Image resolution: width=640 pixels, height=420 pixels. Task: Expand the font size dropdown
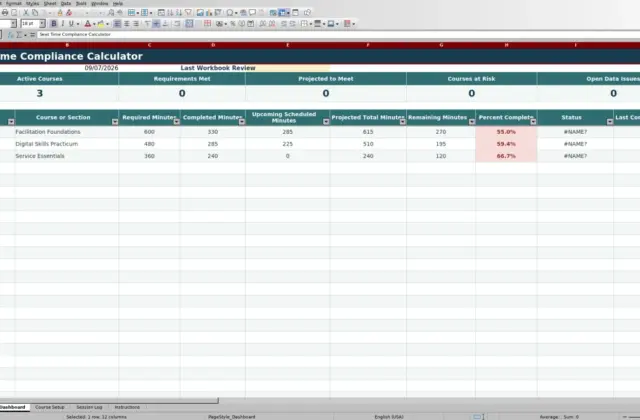tap(42, 24)
